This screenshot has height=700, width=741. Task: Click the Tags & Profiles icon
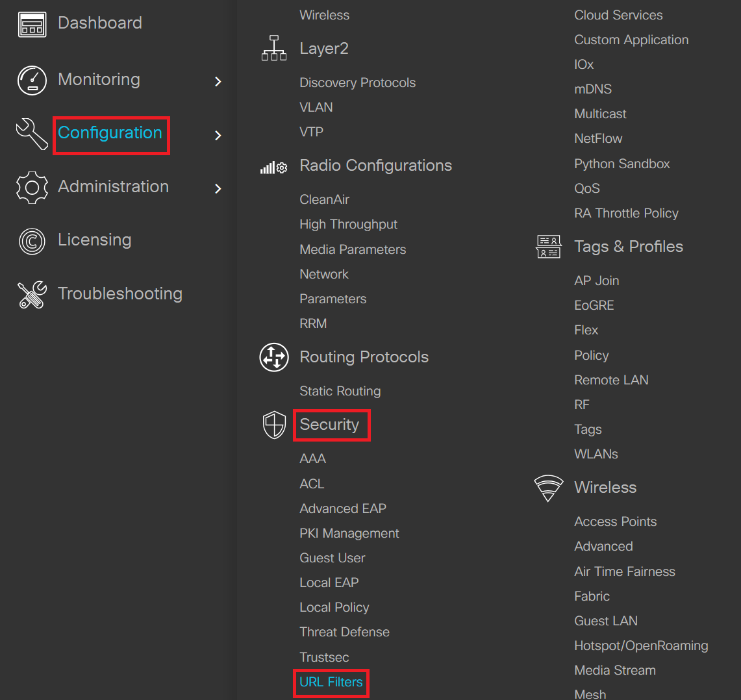click(549, 247)
